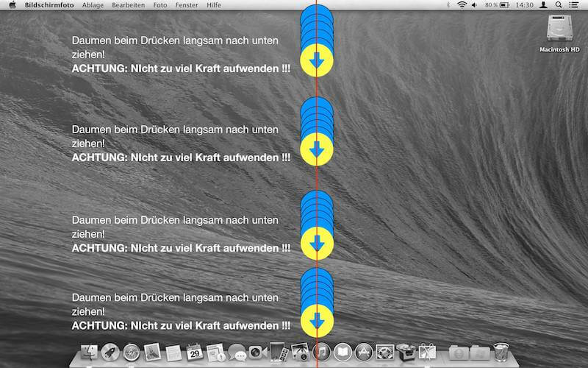Click Bildschirmfoto scissors icon in Dock
This screenshot has height=368, width=588.
[x=427, y=353]
